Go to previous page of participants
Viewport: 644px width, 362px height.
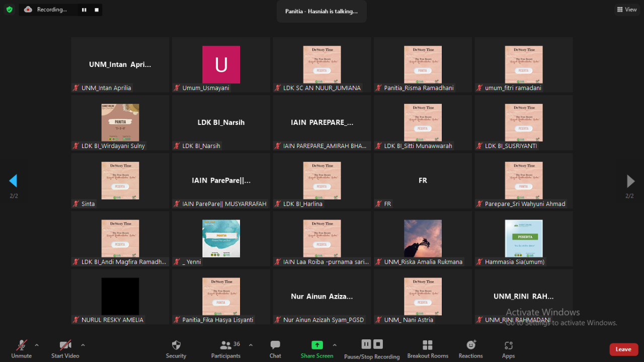pos(14,181)
